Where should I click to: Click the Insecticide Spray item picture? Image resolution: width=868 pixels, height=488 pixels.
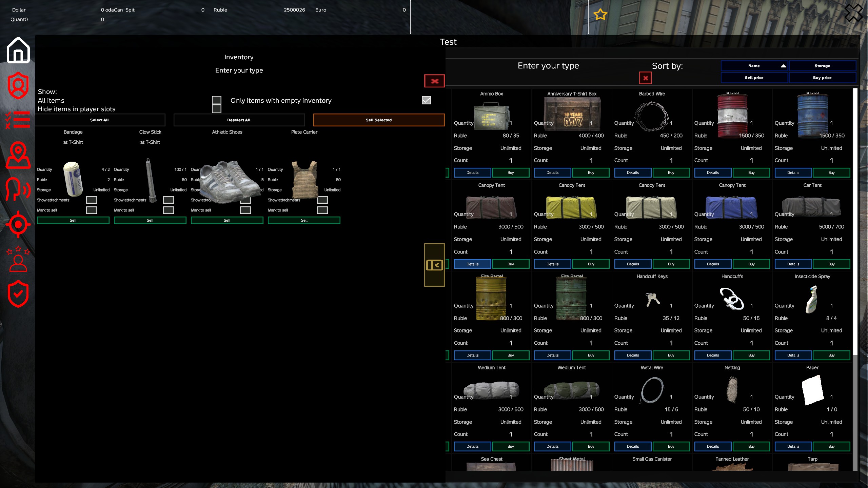pos(812,299)
